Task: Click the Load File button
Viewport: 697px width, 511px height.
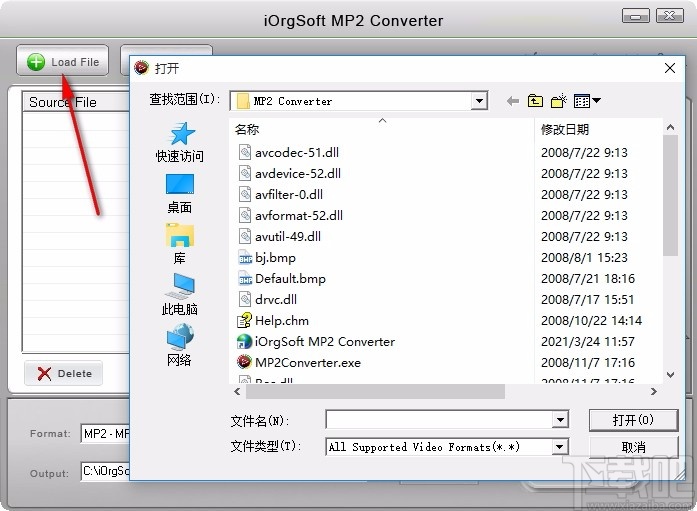Action: [62, 61]
